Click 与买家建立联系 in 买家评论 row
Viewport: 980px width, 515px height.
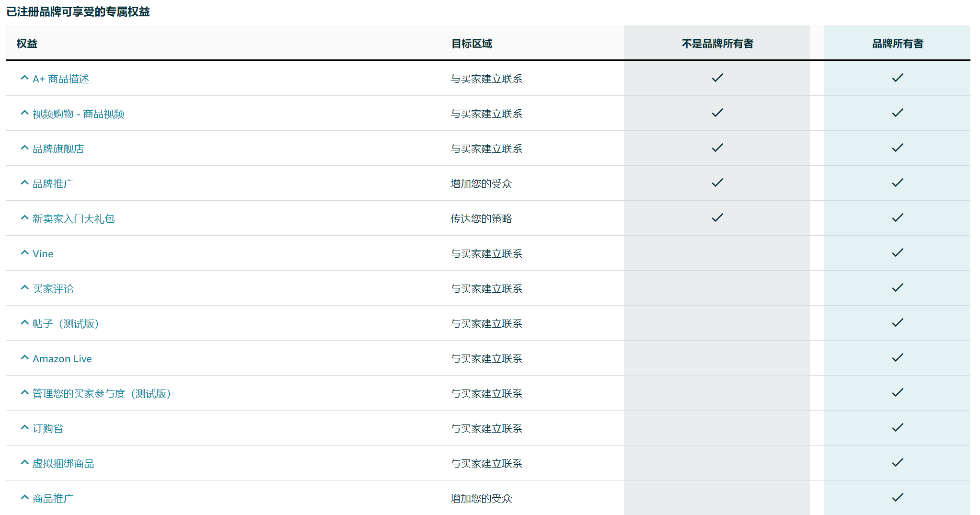[x=486, y=289]
